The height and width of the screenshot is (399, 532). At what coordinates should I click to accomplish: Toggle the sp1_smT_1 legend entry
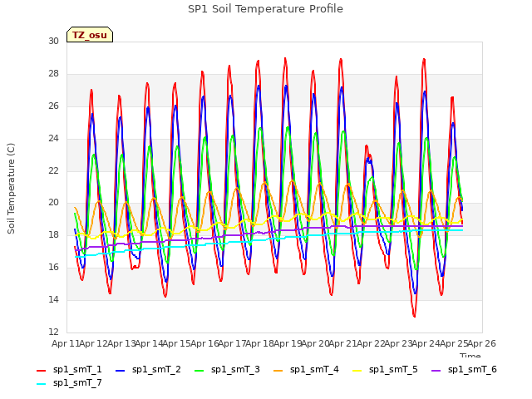pos(69,369)
